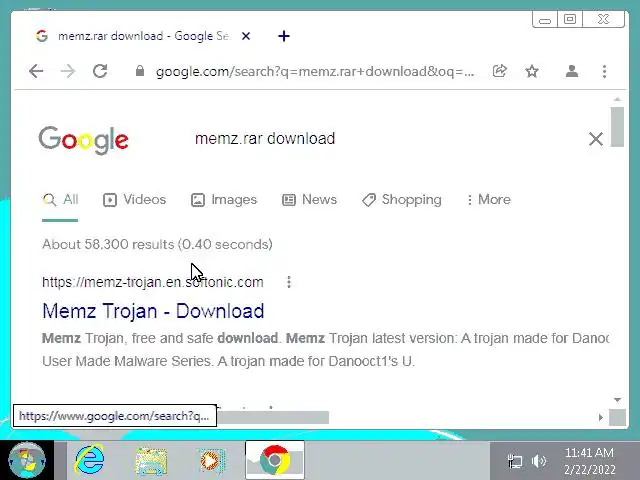Viewport: 640px width, 480px height.
Task: Open Windows Explorer from taskbar
Action: 151,461
